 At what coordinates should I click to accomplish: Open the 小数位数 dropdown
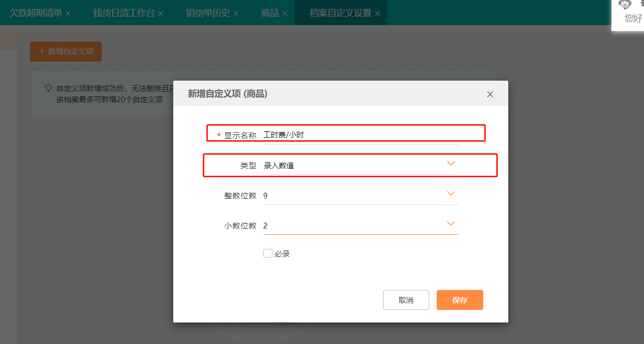click(x=451, y=224)
